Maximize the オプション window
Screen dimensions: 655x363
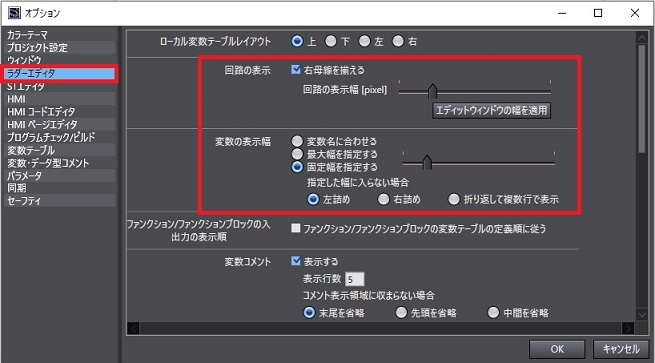point(598,13)
